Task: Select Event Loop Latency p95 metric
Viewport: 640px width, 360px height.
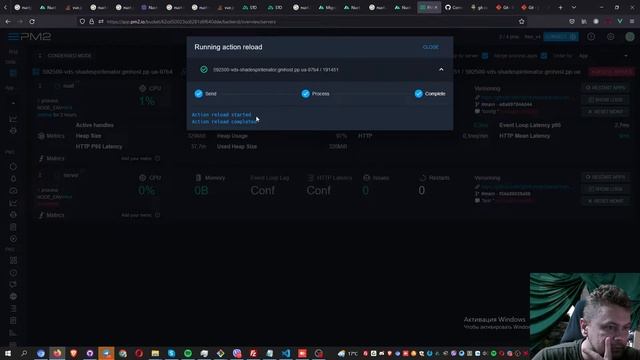Action: point(530,125)
